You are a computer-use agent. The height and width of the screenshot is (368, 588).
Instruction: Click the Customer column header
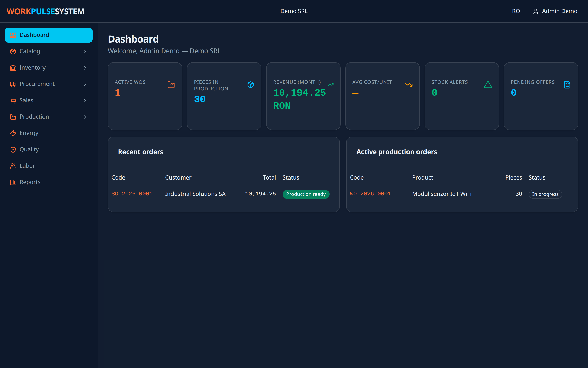[178, 178]
